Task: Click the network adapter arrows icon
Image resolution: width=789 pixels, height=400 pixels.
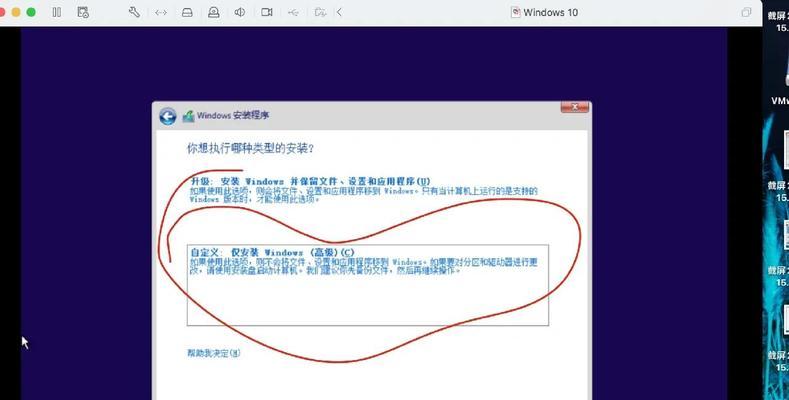Action: click(x=161, y=13)
